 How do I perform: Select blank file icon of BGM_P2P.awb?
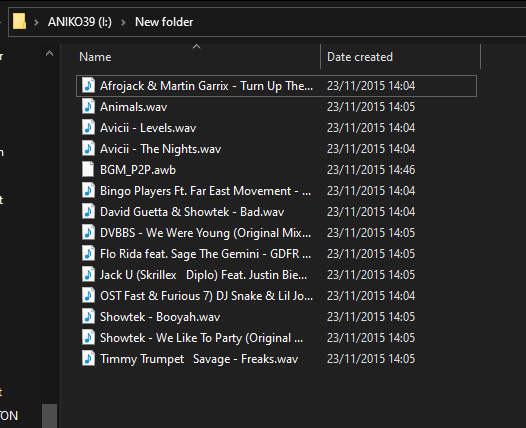[x=88, y=170]
